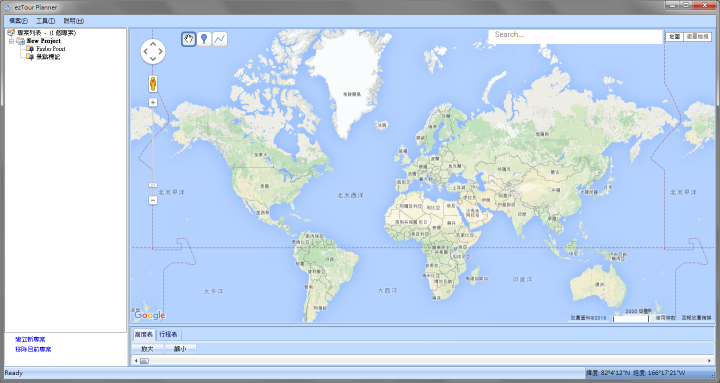The height and width of the screenshot is (383, 720).
Task: Click the Street View pegman icon
Action: coord(153,84)
